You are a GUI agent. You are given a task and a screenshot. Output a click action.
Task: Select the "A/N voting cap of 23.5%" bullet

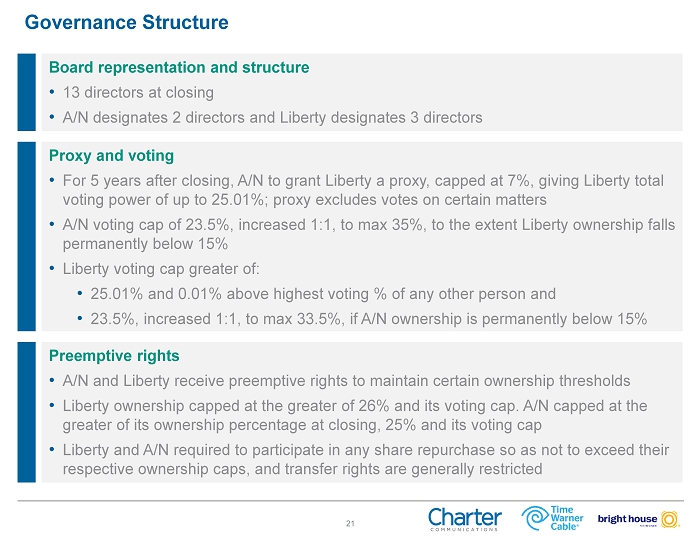368,234
